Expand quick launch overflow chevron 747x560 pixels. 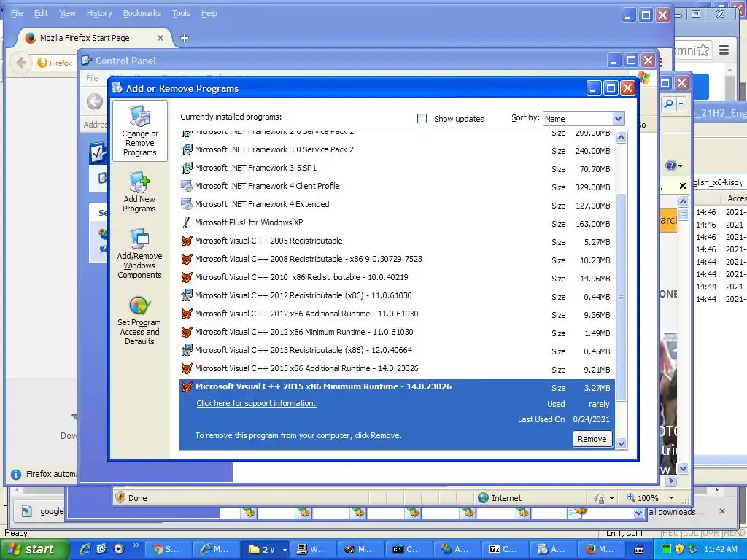pyautogui.click(x=136, y=545)
